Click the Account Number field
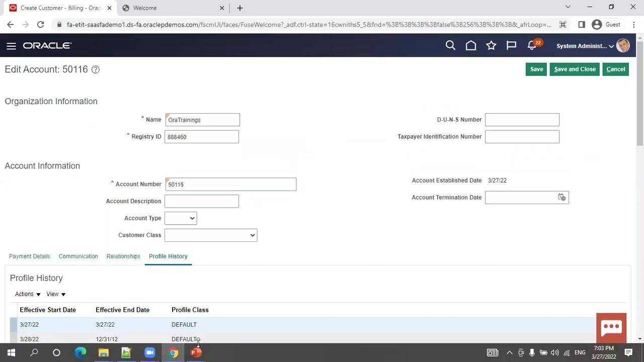644x362 pixels. click(230, 185)
